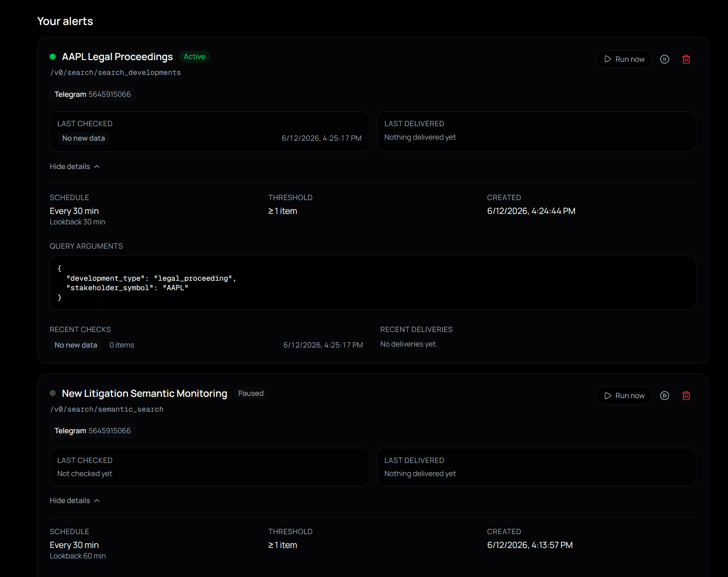Screen dimensions: 728x577
Task: Click the "development_type" JSON line
Action: pyautogui.click(x=151, y=278)
